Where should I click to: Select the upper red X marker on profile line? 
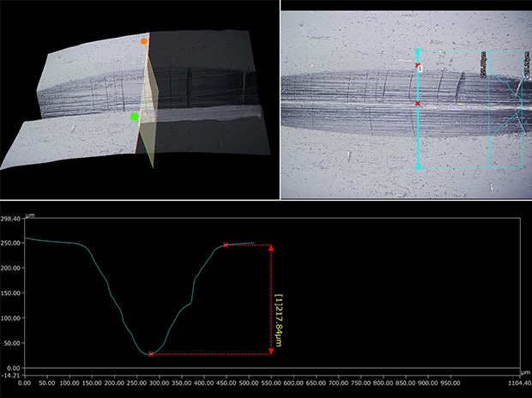pos(418,65)
